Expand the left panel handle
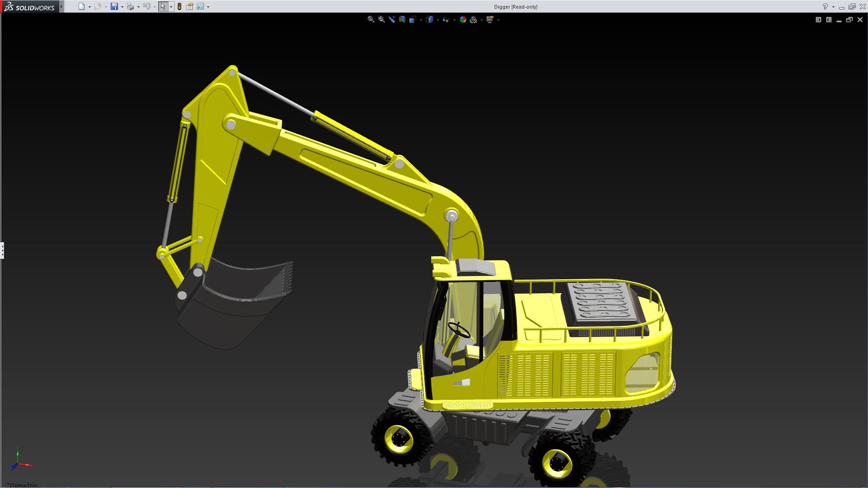Image resolution: width=868 pixels, height=488 pixels. tap(2, 250)
